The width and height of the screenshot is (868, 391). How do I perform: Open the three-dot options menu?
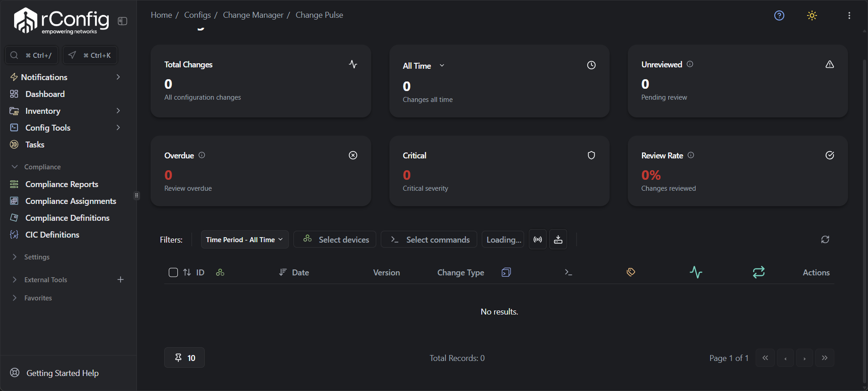(x=849, y=15)
